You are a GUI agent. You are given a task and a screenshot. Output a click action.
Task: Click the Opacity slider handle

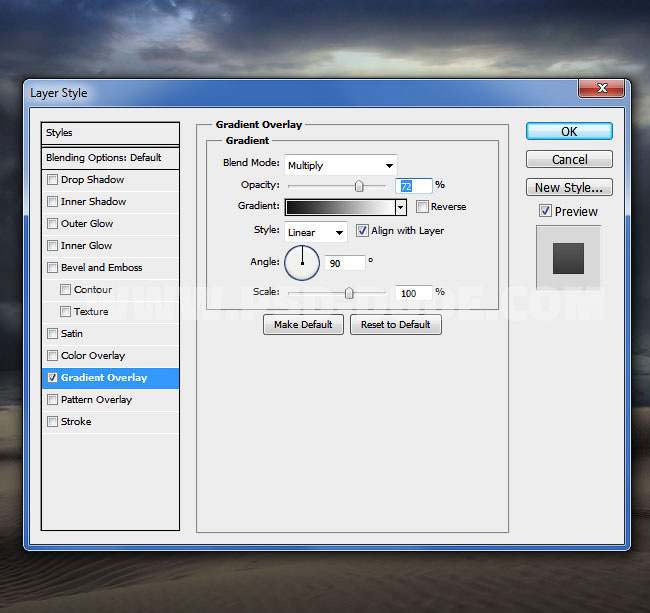point(358,185)
